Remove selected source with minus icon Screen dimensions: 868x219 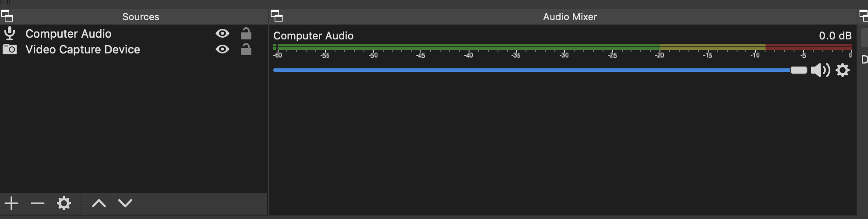[38, 203]
